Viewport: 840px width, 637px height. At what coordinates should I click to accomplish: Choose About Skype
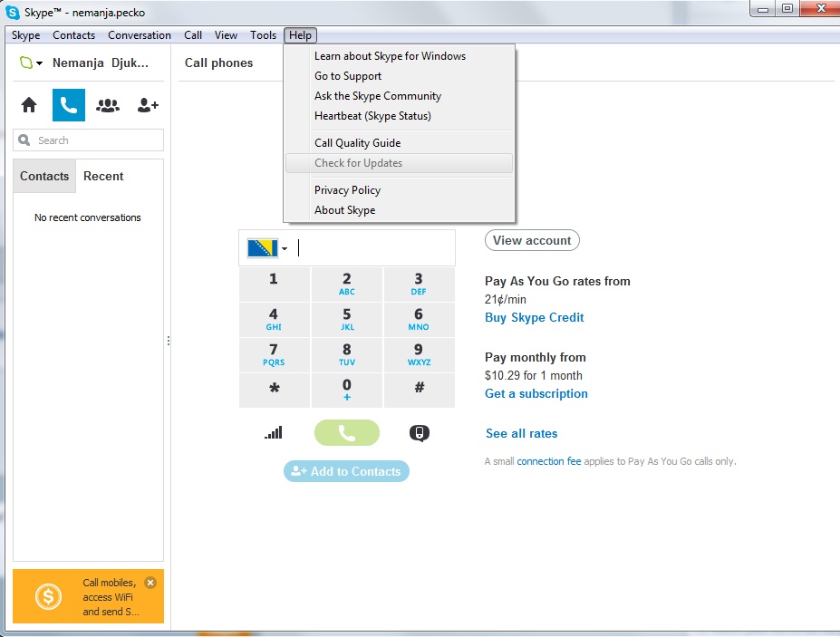click(399, 210)
